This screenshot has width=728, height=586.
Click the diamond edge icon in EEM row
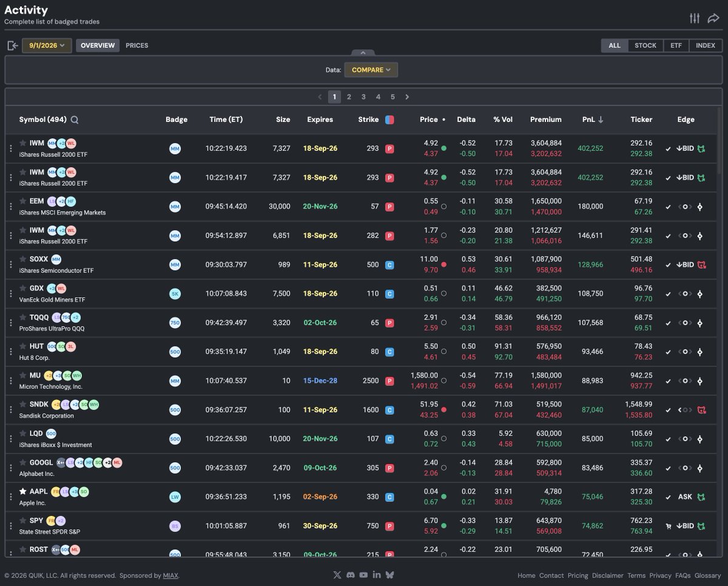click(699, 207)
